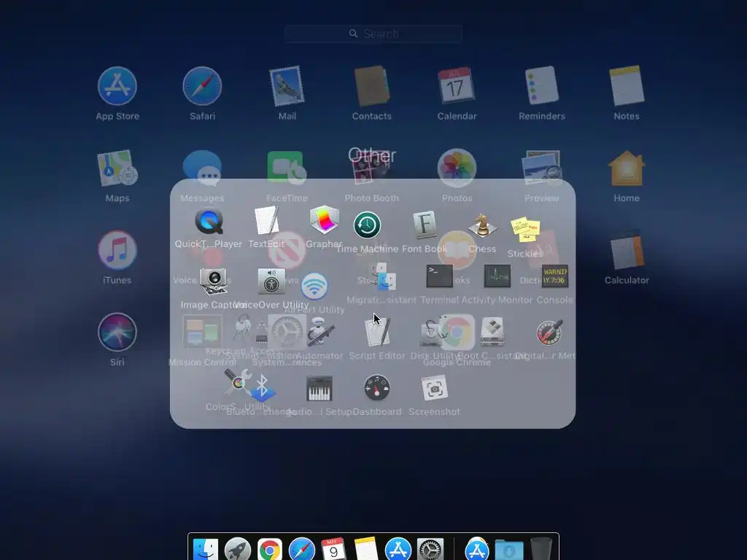Launch the Terminal app
Screen dimensions: 747x560
point(439,276)
